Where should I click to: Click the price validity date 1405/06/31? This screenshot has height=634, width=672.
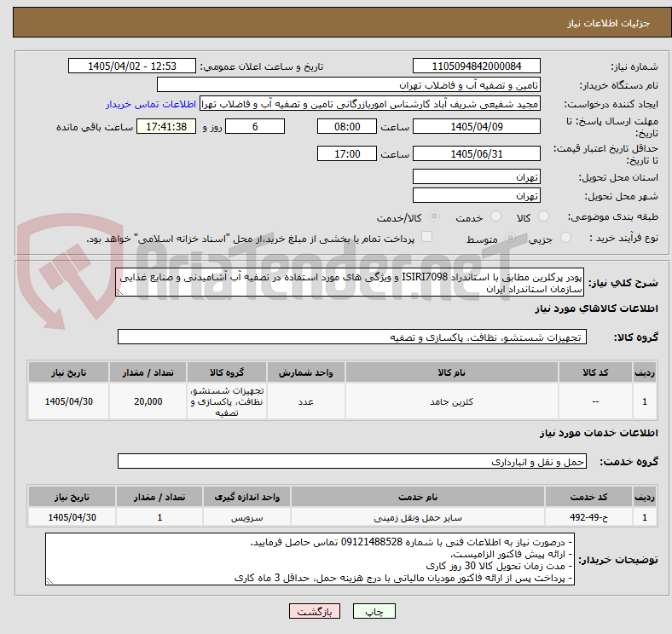pyautogui.click(x=477, y=153)
